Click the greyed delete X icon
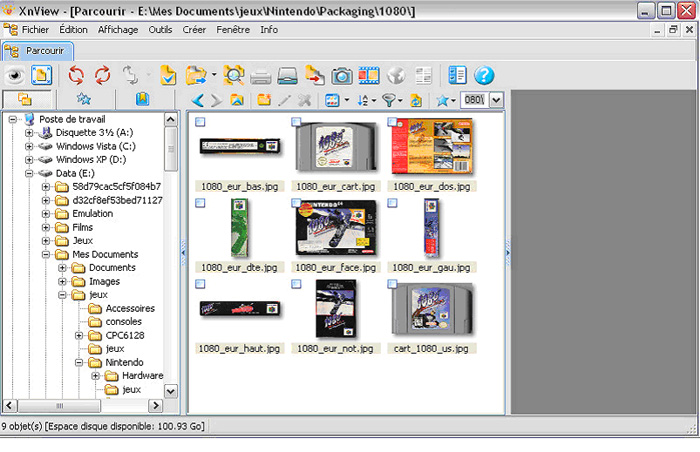 [305, 100]
